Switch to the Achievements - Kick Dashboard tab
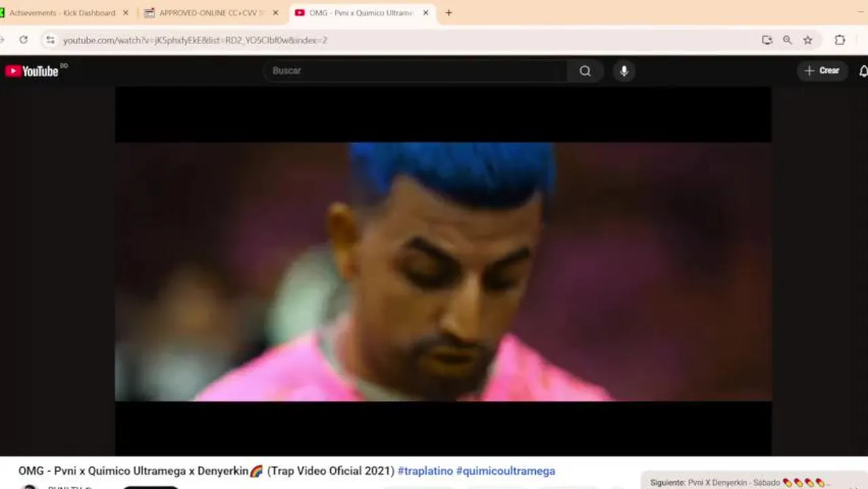This screenshot has height=489, width=868. pos(62,13)
